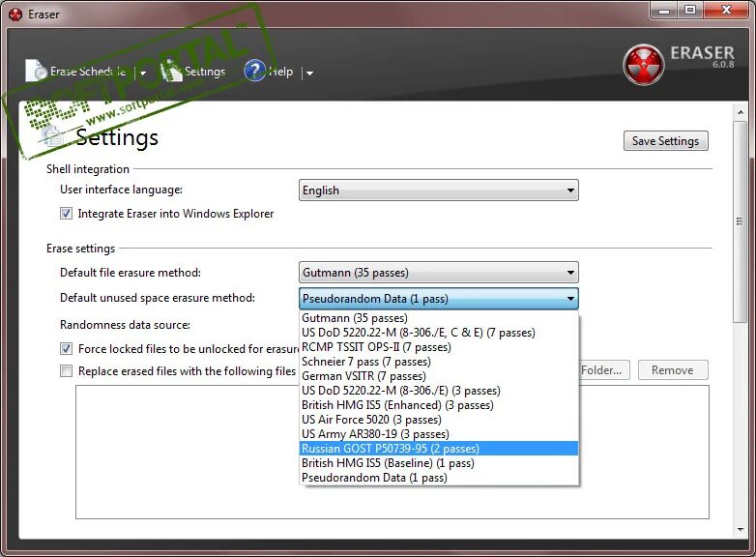Close the Eraser window
Image resolution: width=756 pixels, height=557 pixels.
[726, 10]
